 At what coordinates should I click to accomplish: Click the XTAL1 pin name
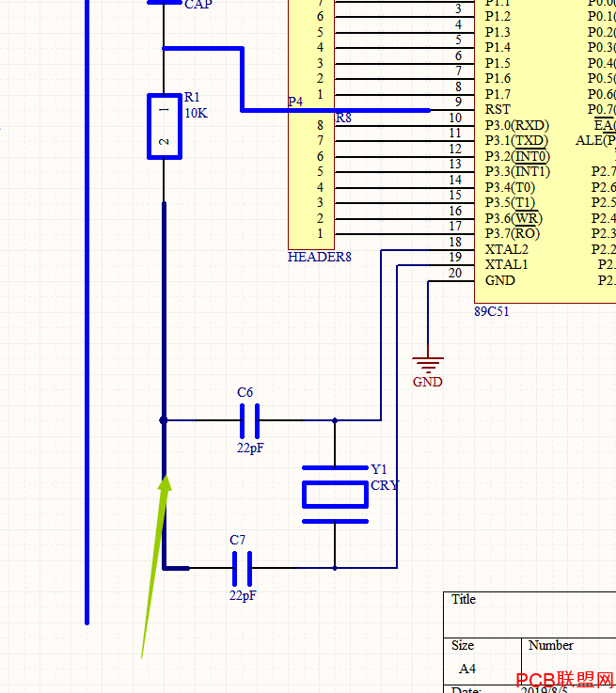click(506, 265)
